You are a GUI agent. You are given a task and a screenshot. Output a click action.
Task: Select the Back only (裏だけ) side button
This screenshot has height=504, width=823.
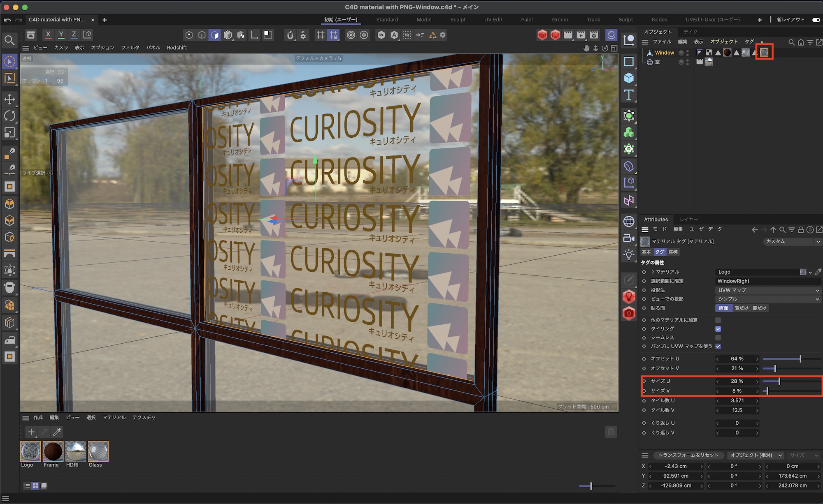click(x=760, y=308)
